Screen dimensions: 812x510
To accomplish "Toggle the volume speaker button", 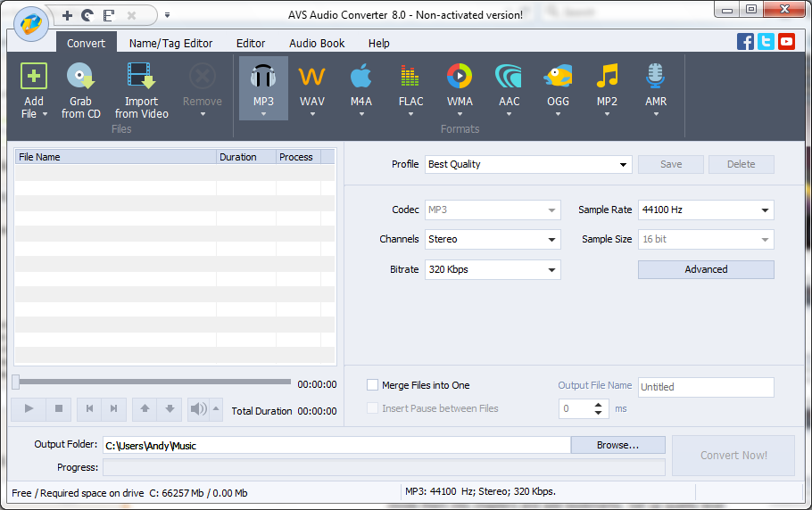I will (x=198, y=409).
